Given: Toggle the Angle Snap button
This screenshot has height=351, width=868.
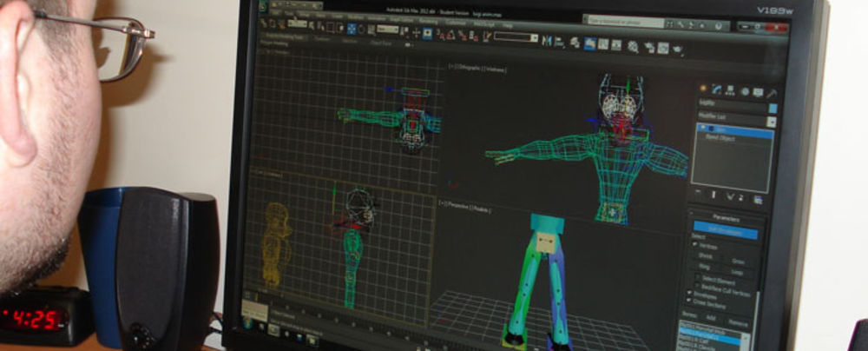Looking at the screenshot, I should 450,36.
